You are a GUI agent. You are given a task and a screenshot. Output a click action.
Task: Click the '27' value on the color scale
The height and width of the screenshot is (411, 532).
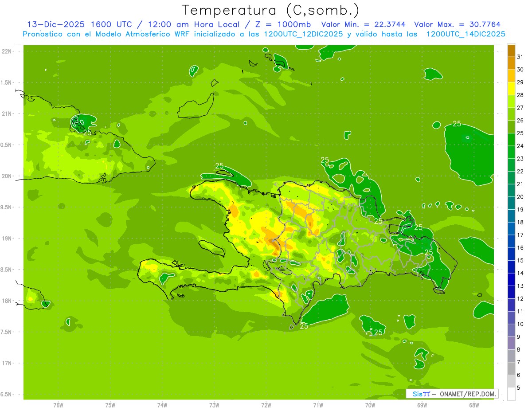tap(520, 108)
